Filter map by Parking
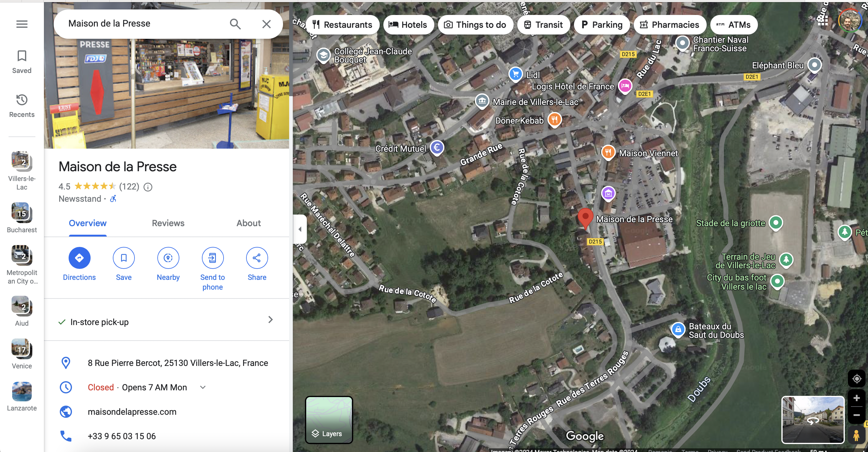868x452 pixels. [x=602, y=25]
